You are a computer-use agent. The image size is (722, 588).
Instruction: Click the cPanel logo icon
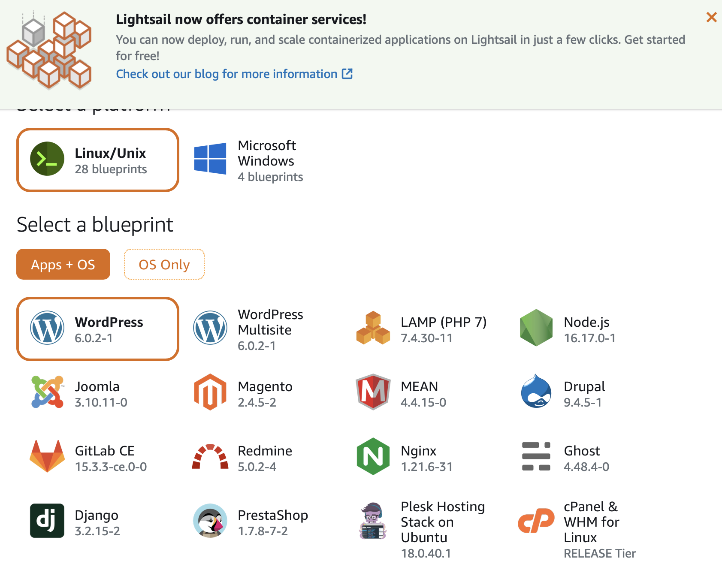click(536, 521)
